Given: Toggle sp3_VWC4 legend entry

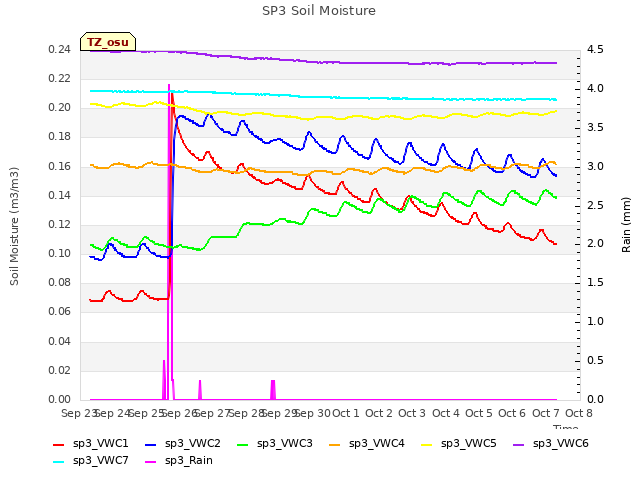Looking at the screenshot, I should pyautogui.click(x=367, y=444).
